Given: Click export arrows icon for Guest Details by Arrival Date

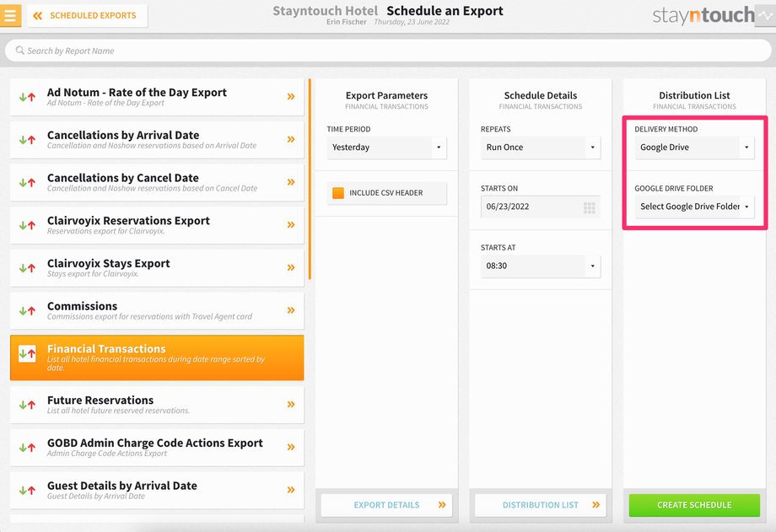Looking at the screenshot, I should (27, 491).
